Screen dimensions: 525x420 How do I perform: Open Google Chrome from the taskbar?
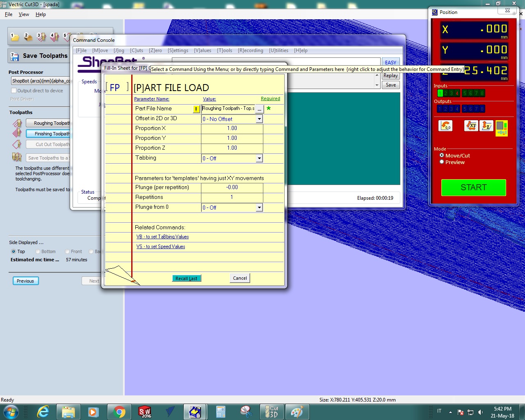[119, 412]
